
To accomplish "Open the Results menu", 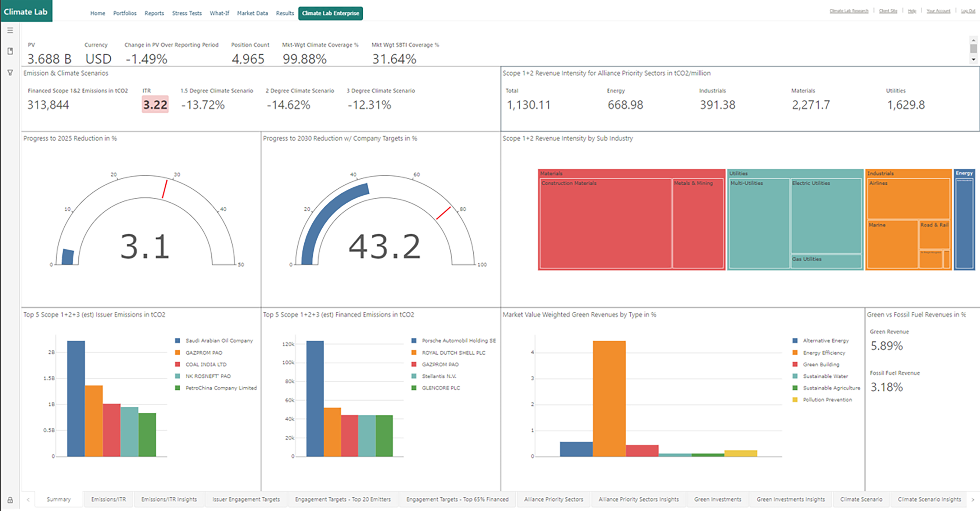I will click(285, 13).
